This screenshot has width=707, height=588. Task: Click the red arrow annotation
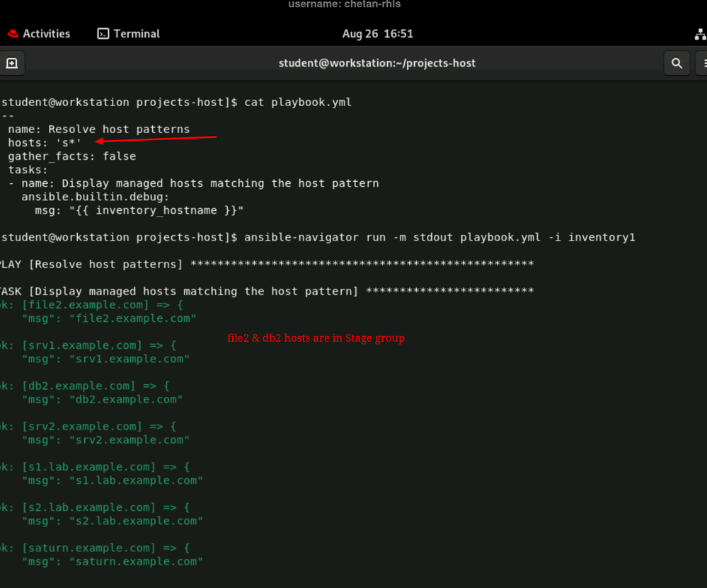point(156,139)
